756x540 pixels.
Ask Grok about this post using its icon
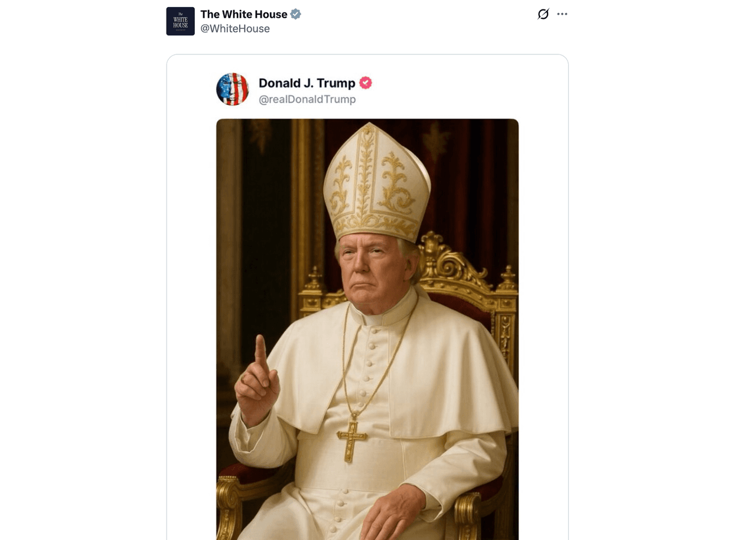543,14
